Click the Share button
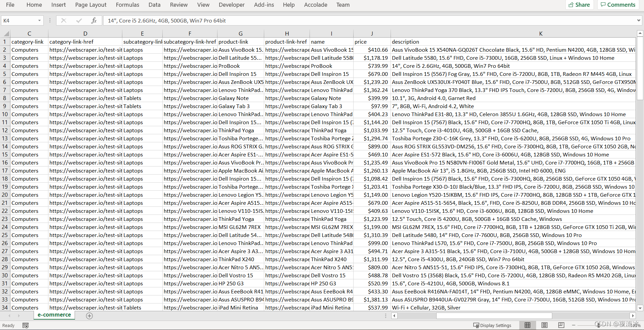Screen dimensions: 644x330 (x=579, y=5)
